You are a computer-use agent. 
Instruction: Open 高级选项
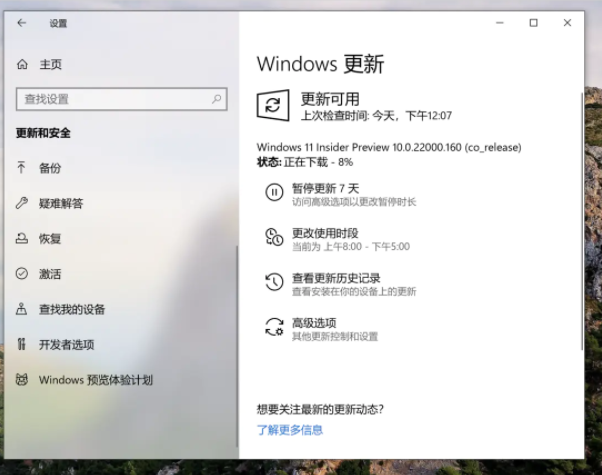click(x=314, y=323)
